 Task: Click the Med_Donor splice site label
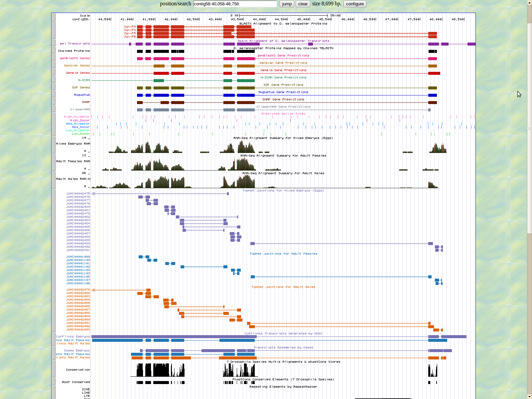click(81, 127)
